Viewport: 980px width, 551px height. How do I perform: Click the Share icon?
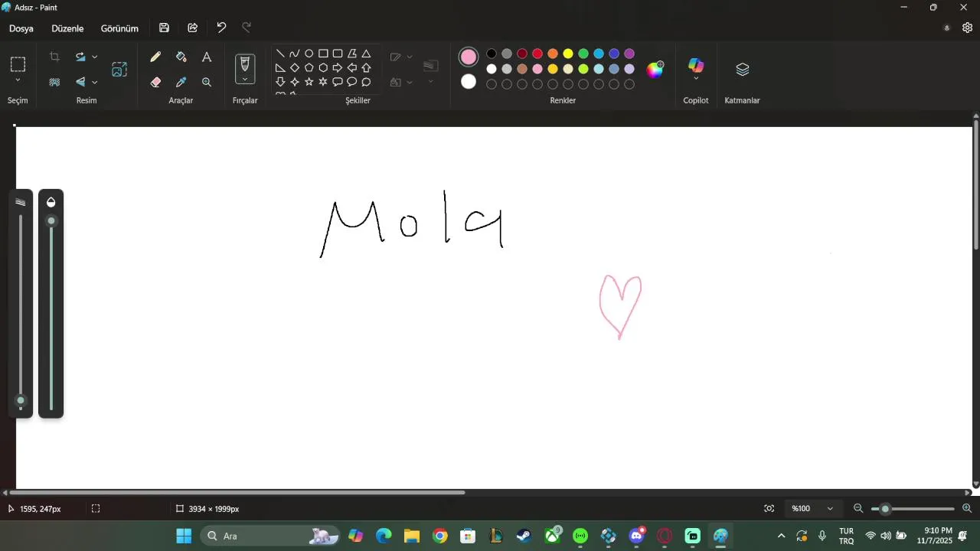193,28
